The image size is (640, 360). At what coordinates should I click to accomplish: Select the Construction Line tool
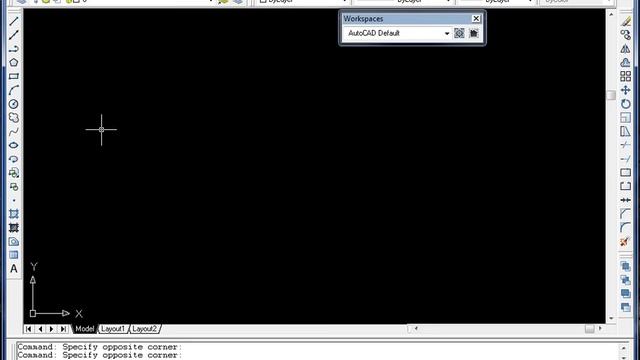[13, 35]
